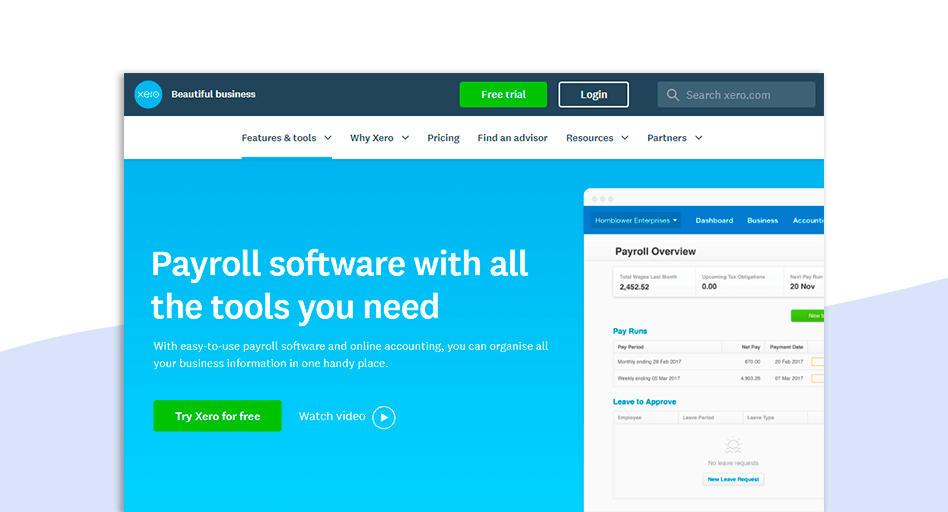This screenshot has height=512, width=948.
Task: Click the Beautiful business tagline
Action: (213, 94)
